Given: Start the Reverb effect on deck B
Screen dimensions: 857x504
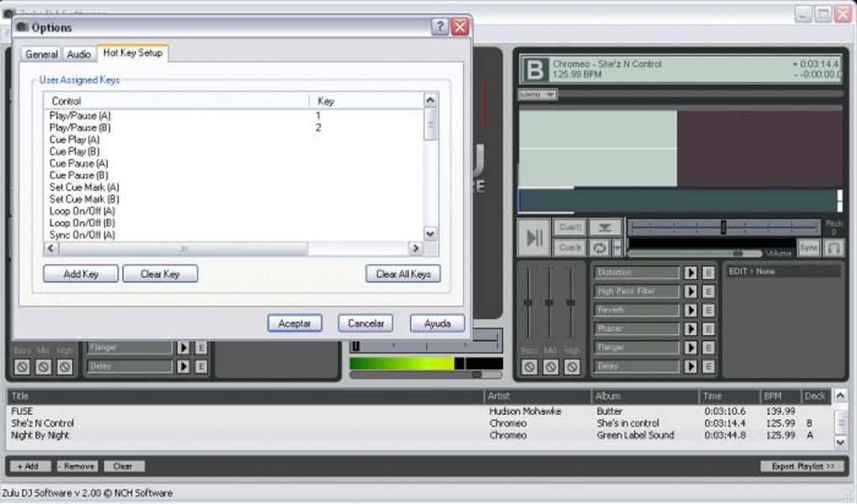Looking at the screenshot, I should [691, 310].
